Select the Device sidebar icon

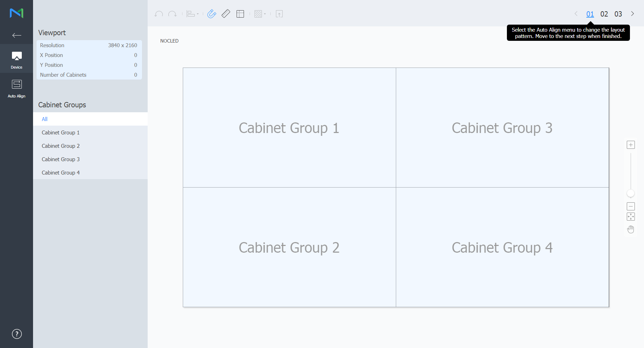(x=17, y=59)
